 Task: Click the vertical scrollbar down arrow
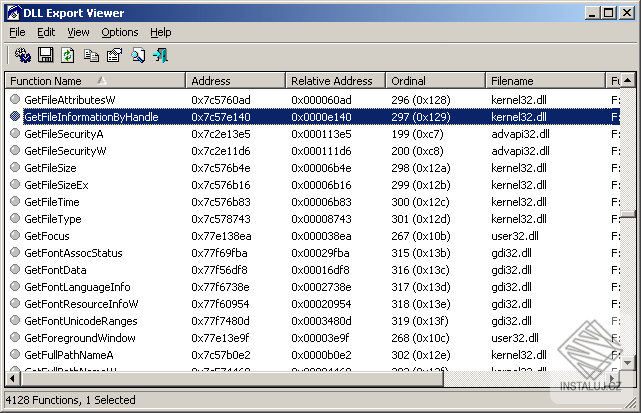point(628,363)
